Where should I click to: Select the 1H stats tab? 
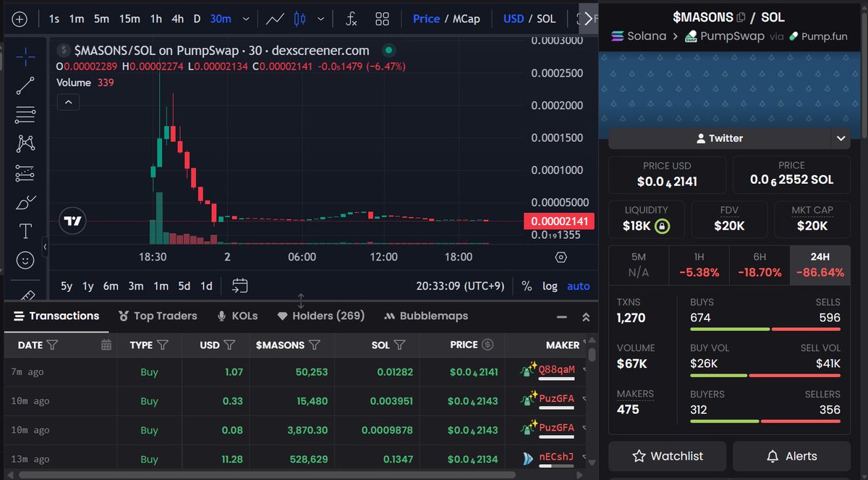[x=699, y=265]
